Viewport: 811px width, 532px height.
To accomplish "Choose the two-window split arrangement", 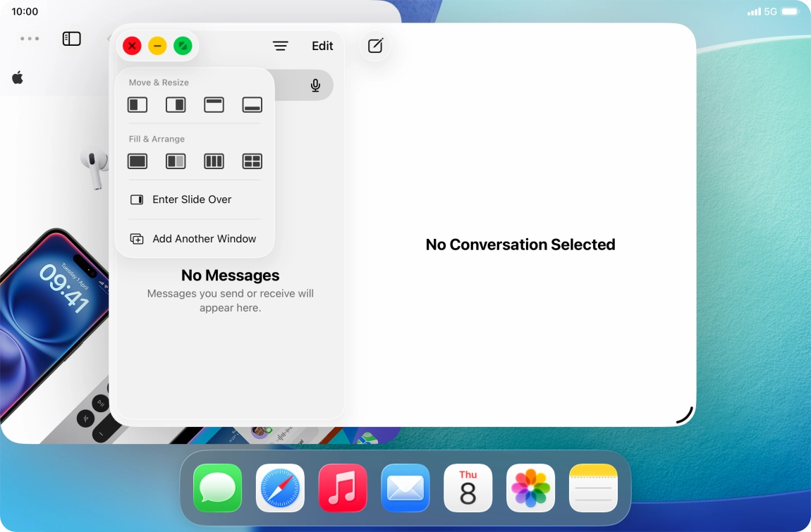I will click(176, 161).
